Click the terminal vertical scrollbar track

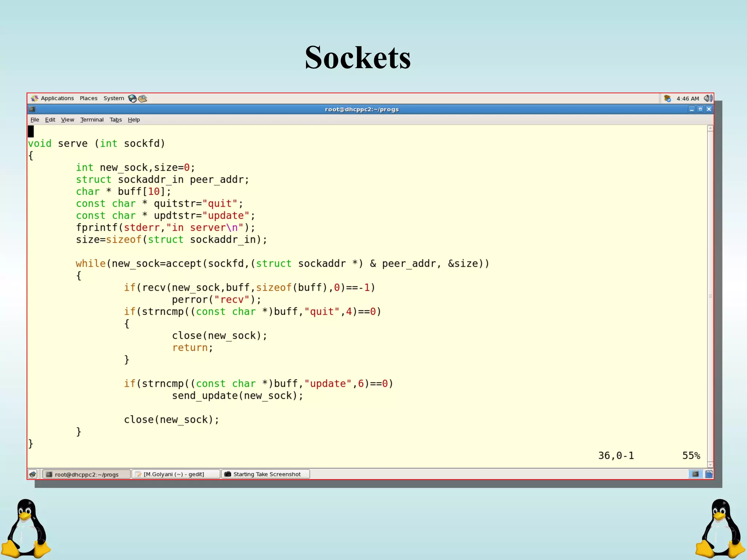[x=710, y=296]
